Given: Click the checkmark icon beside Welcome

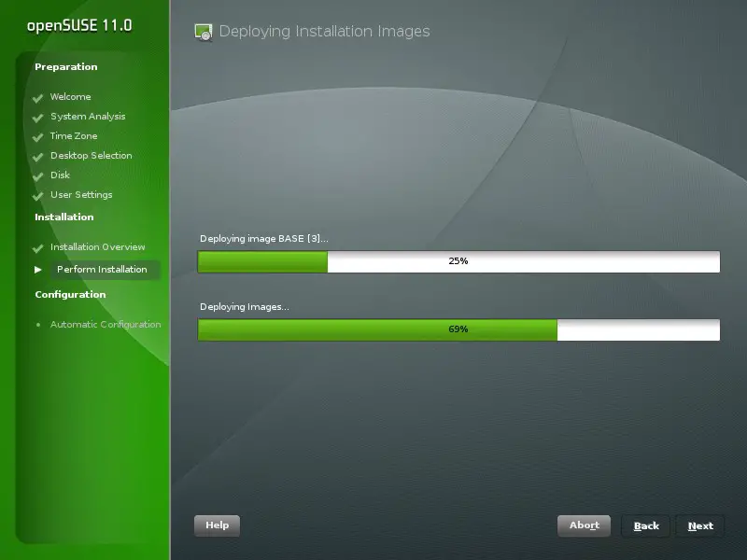Looking at the screenshot, I should tap(38, 98).
